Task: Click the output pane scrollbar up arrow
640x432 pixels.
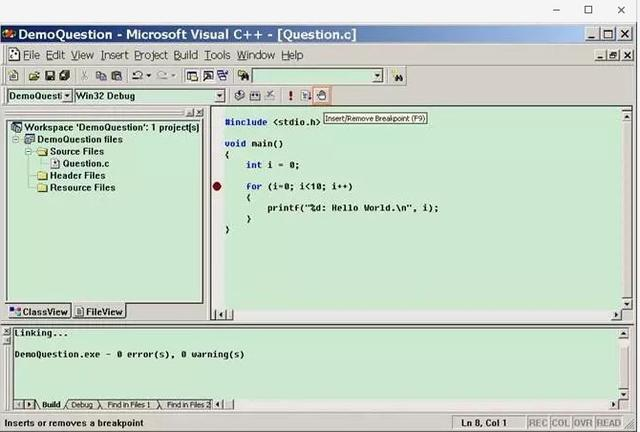Action: click(x=623, y=334)
